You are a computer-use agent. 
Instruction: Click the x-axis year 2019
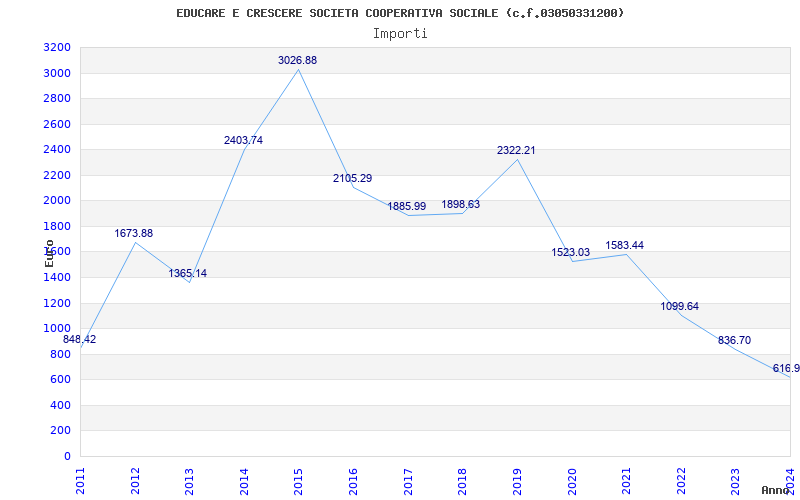pos(517,481)
